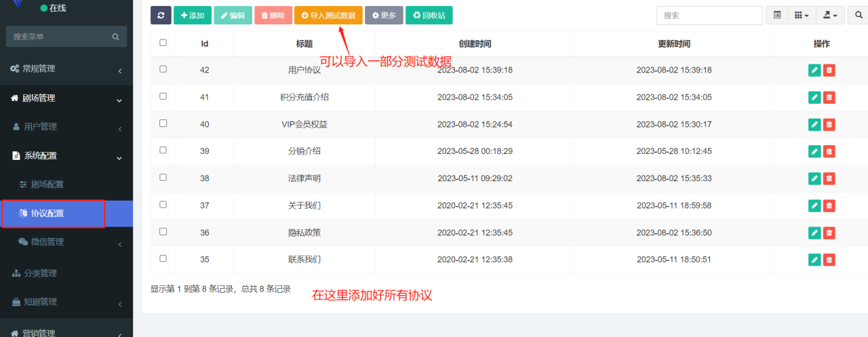868x337 pixels.
Task: Toggle the table card view icon
Action: click(x=777, y=15)
